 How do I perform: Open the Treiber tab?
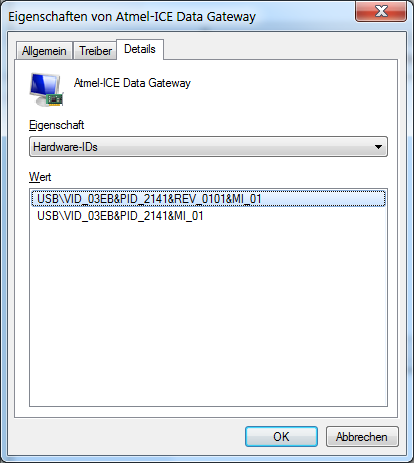95,51
